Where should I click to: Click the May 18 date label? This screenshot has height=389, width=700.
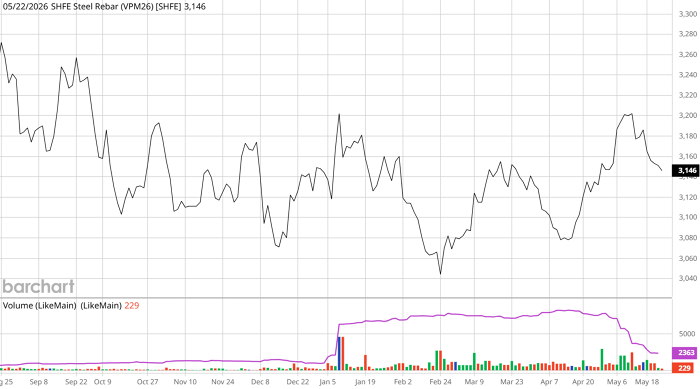[x=647, y=382]
